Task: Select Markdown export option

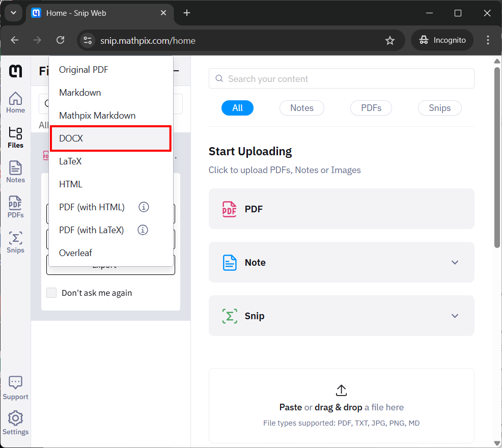Action: [x=111, y=93]
